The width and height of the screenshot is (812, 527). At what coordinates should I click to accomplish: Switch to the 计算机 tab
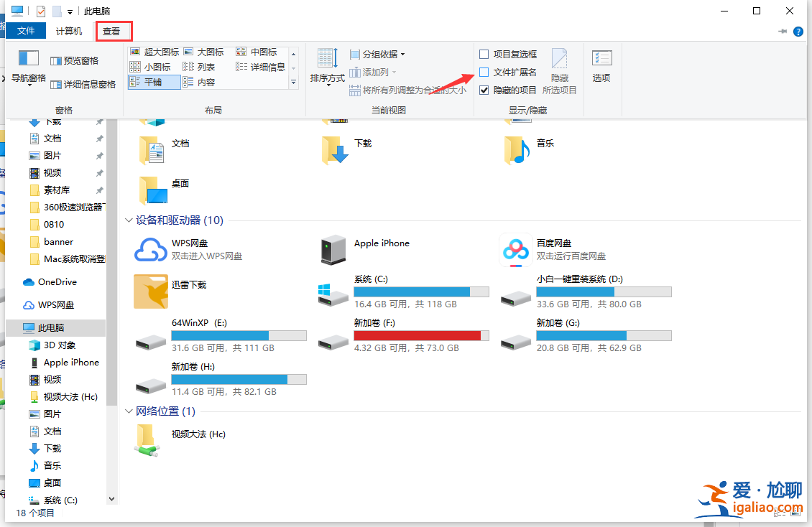tap(68, 30)
